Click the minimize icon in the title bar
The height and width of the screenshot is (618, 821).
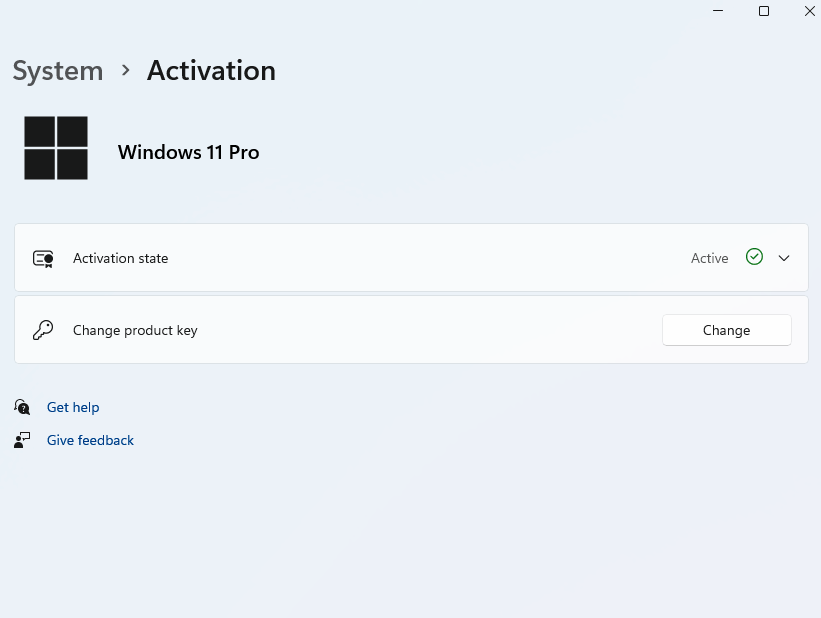717,11
